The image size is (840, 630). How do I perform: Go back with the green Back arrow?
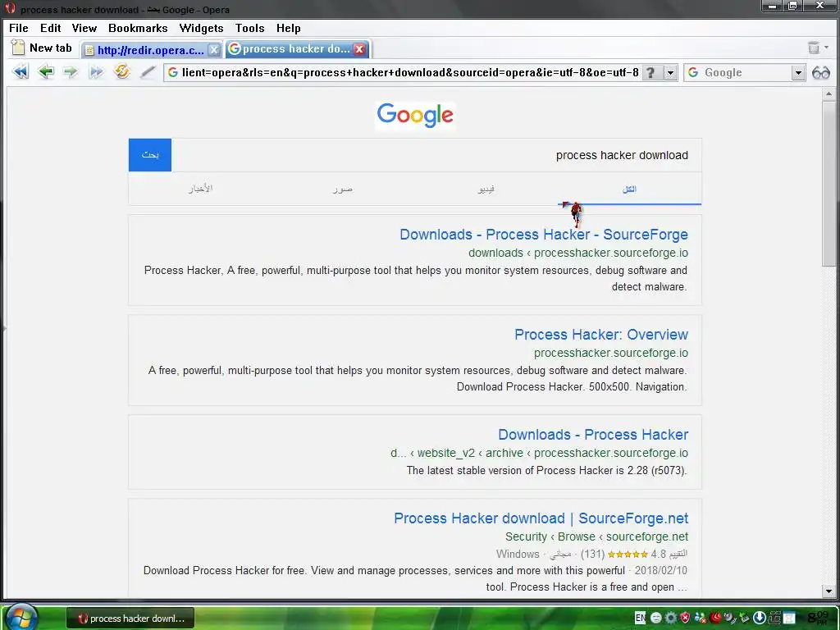[46, 72]
